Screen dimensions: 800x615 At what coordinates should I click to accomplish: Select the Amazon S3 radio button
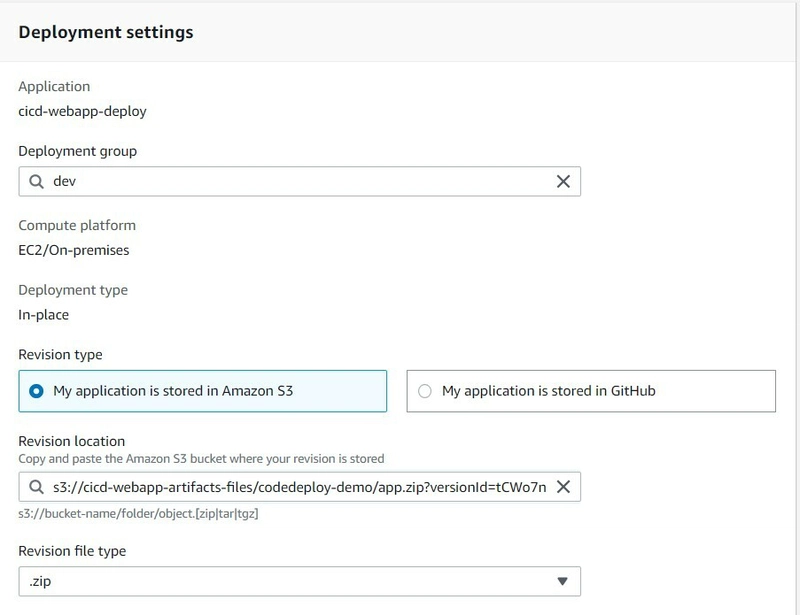(x=36, y=391)
